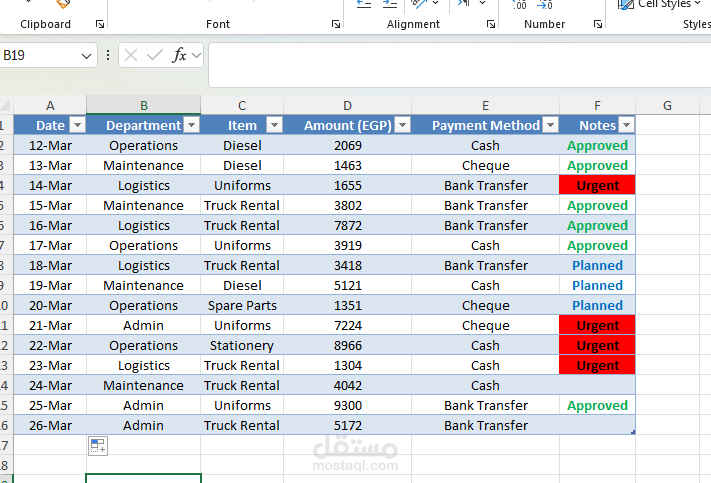This screenshot has width=711, height=483.
Task: Click the Insert Function fx icon
Action: tap(179, 55)
